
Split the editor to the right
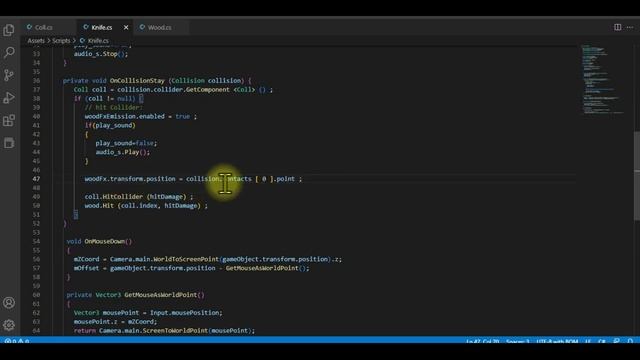618,27
